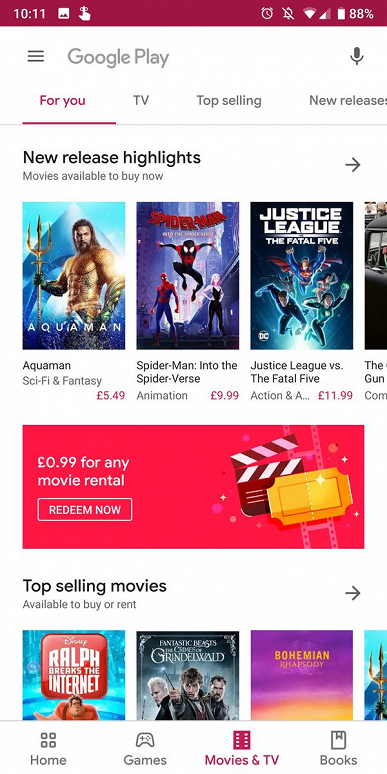This screenshot has width=387, height=774.
Task: Open the Aquaman movie poster
Action: pyautogui.click(x=74, y=275)
